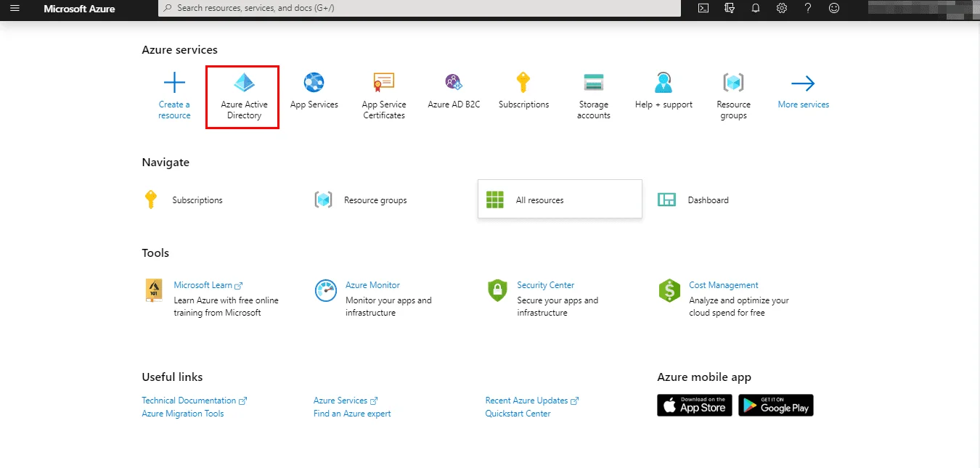Go to the Microsoft Azure home title
980x468 pixels.
coord(79,9)
